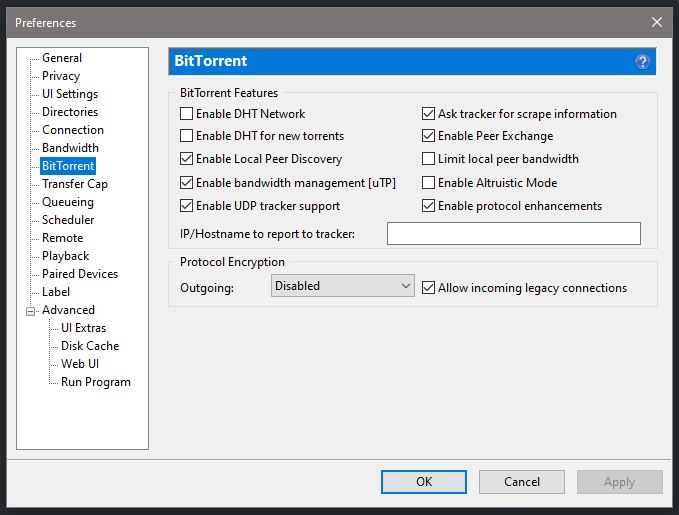Click the help question mark icon
The height and width of the screenshot is (515, 679).
click(642, 61)
